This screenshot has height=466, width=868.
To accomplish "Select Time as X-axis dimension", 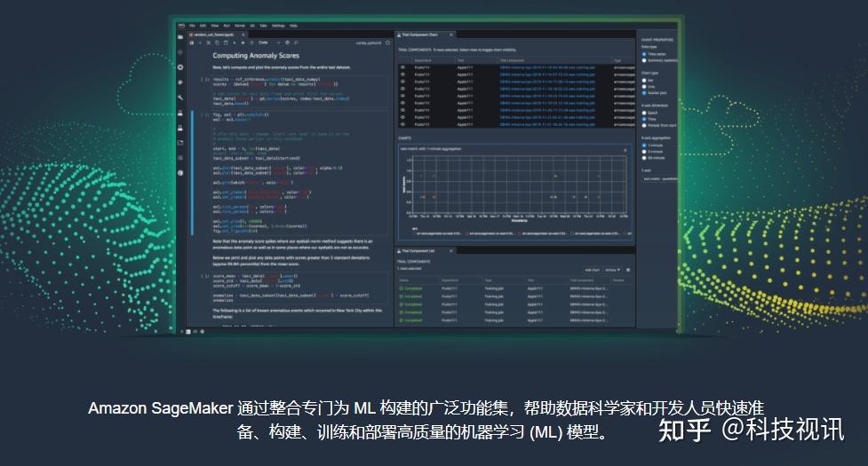I will [x=644, y=119].
